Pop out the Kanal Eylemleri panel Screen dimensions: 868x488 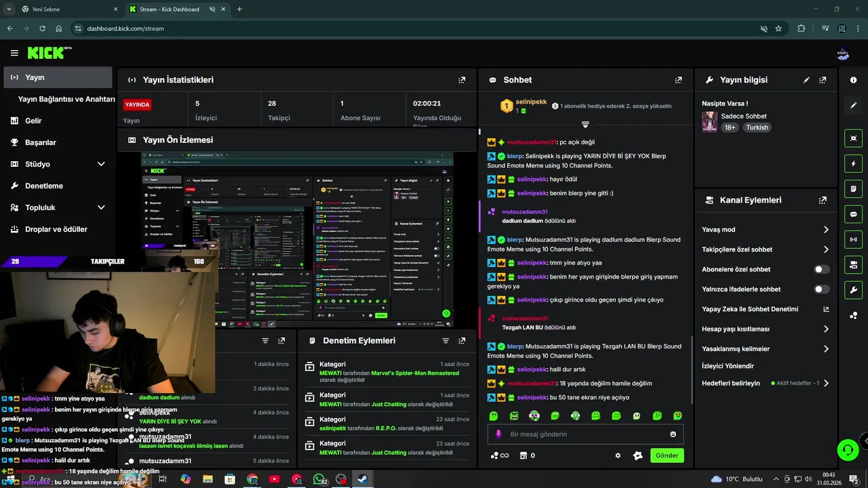coord(823,201)
